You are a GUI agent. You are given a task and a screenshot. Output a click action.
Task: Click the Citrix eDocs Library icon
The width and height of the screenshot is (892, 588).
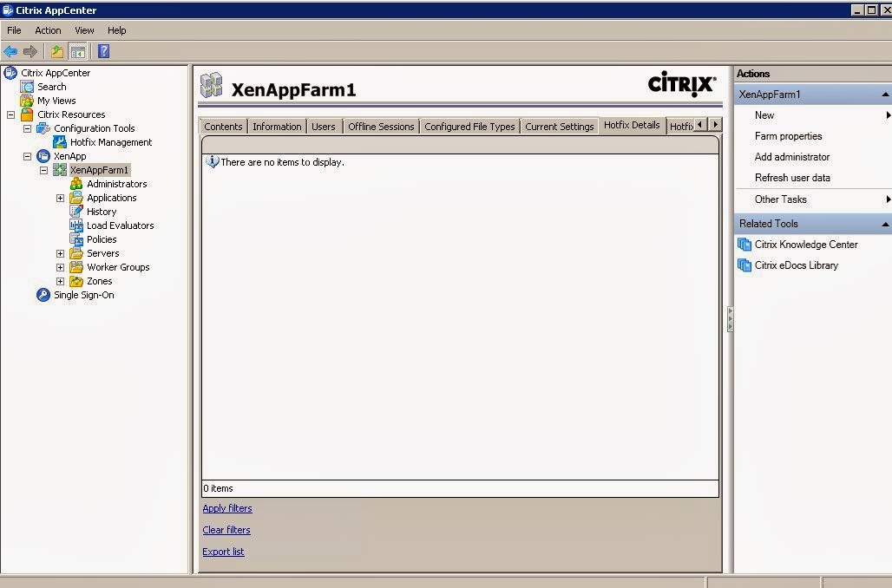[x=744, y=265]
